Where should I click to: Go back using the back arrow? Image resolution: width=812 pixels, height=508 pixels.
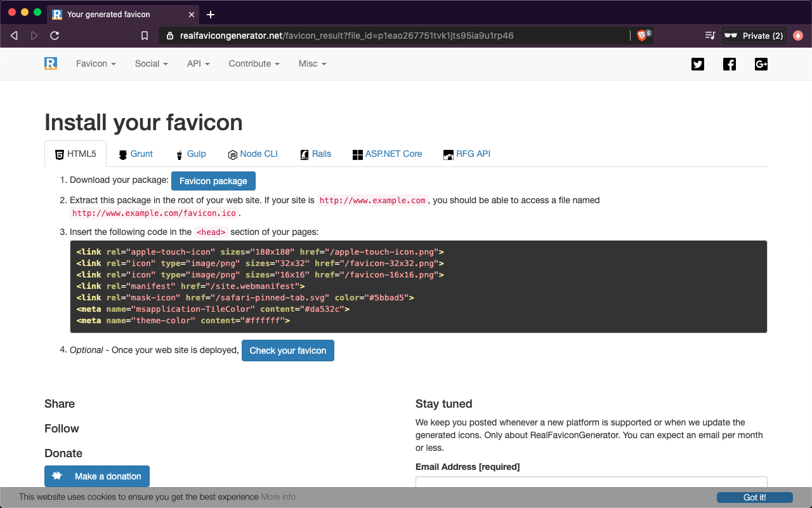click(14, 36)
